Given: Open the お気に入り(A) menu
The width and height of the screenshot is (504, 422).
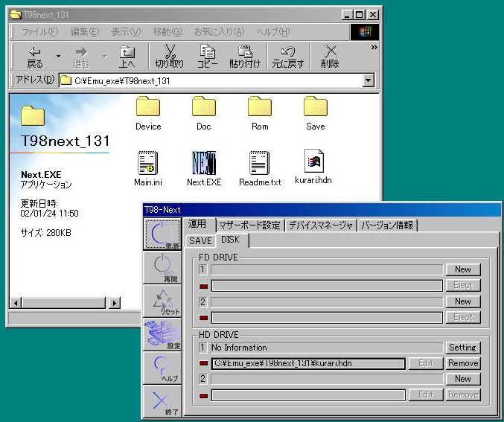Looking at the screenshot, I should (219, 31).
